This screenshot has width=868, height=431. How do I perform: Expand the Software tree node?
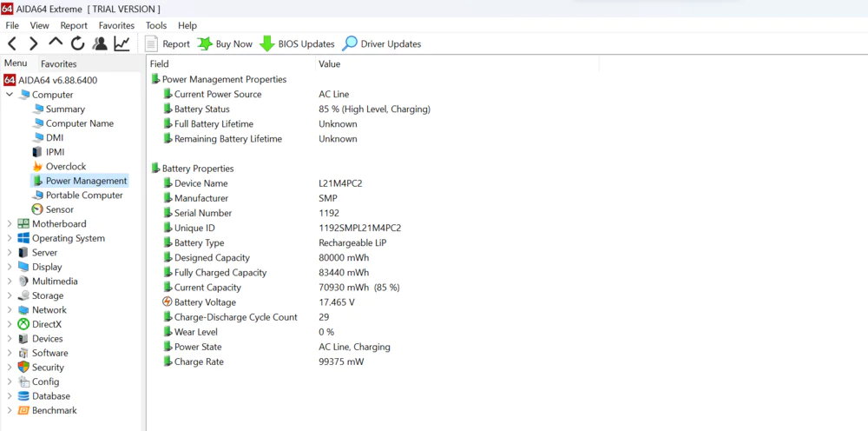10,353
